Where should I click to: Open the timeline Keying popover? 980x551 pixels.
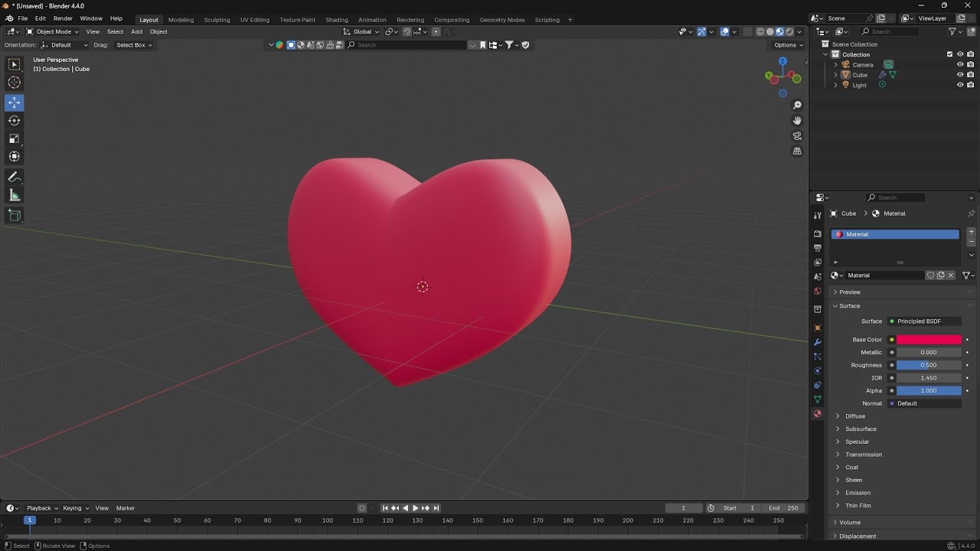(76, 508)
